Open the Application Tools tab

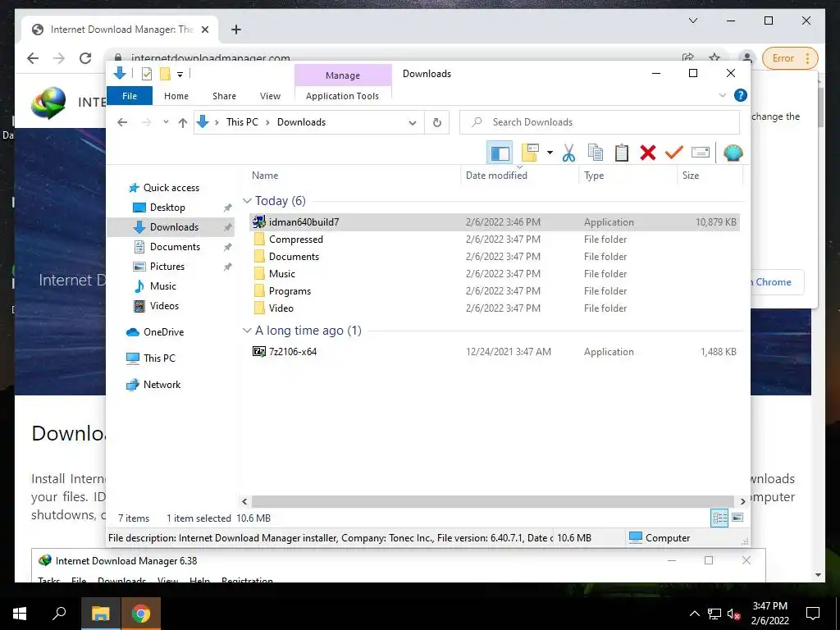(x=342, y=96)
